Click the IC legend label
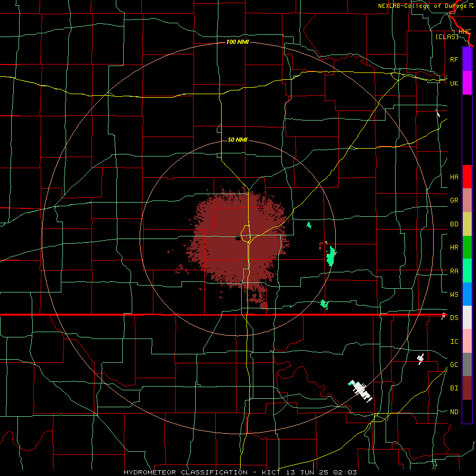 click(x=454, y=342)
